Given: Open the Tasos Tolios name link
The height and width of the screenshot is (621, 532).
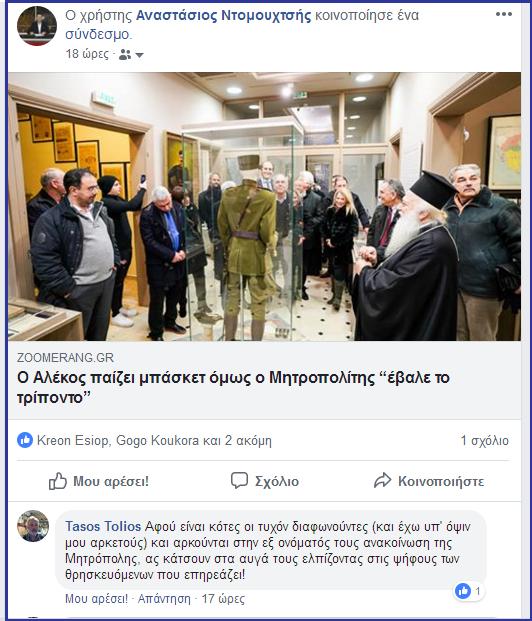Looking at the screenshot, I should 103,526.
